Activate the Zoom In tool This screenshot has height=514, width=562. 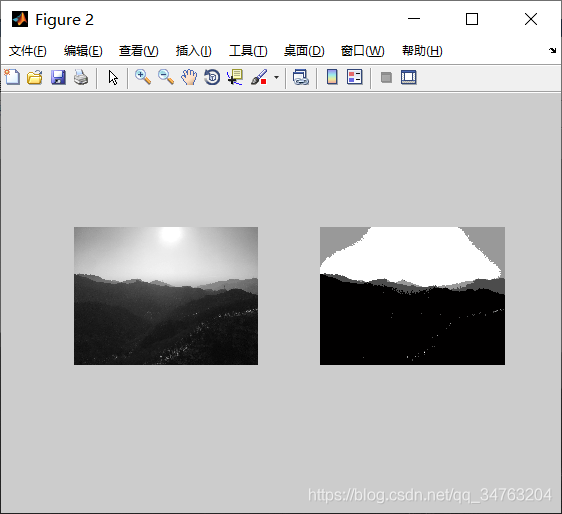(143, 77)
